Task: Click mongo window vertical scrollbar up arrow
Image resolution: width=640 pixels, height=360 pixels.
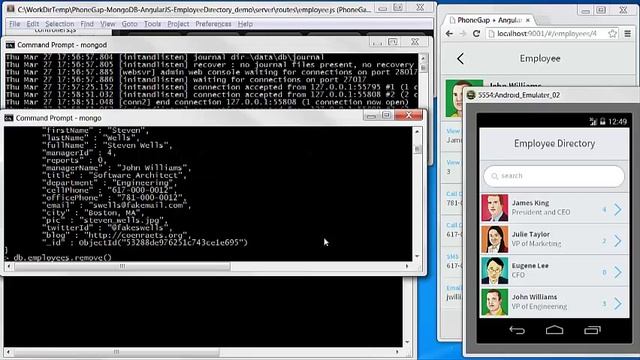Action: (417, 132)
